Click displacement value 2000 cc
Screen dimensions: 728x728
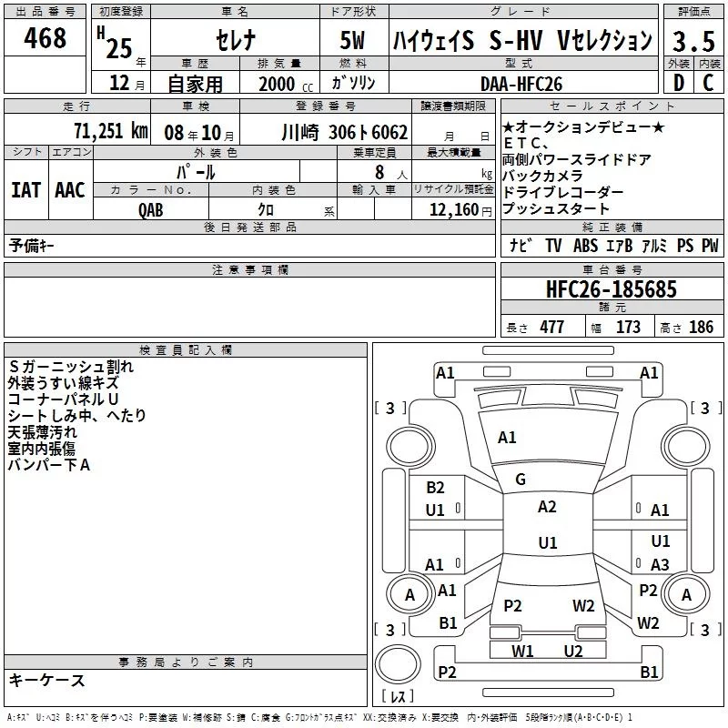[x=286, y=84]
